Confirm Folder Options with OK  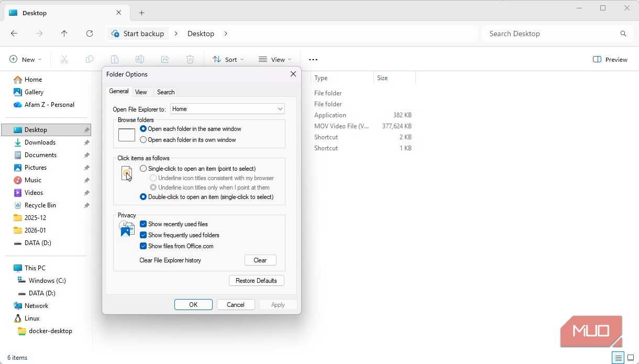click(193, 305)
